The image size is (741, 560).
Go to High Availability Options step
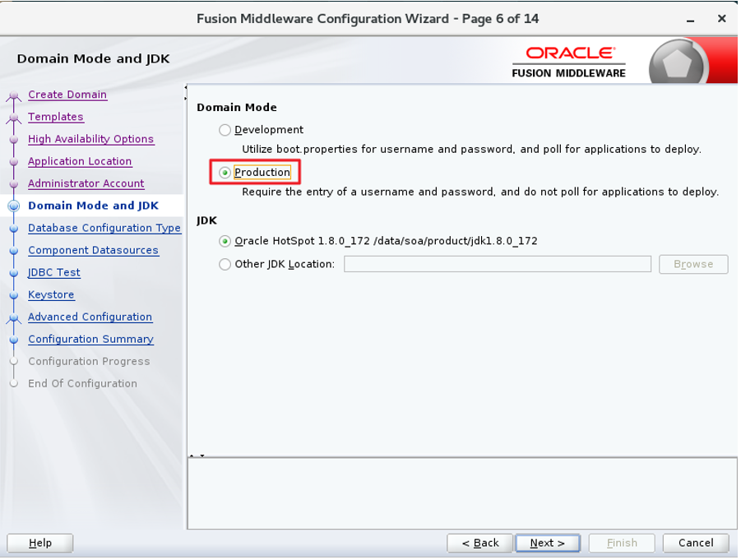[x=91, y=139]
